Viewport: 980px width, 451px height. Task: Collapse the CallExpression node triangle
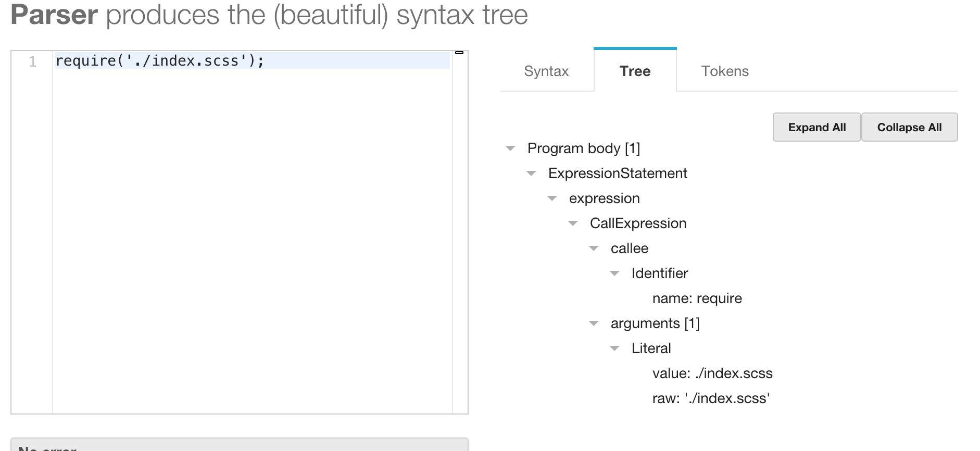point(573,224)
